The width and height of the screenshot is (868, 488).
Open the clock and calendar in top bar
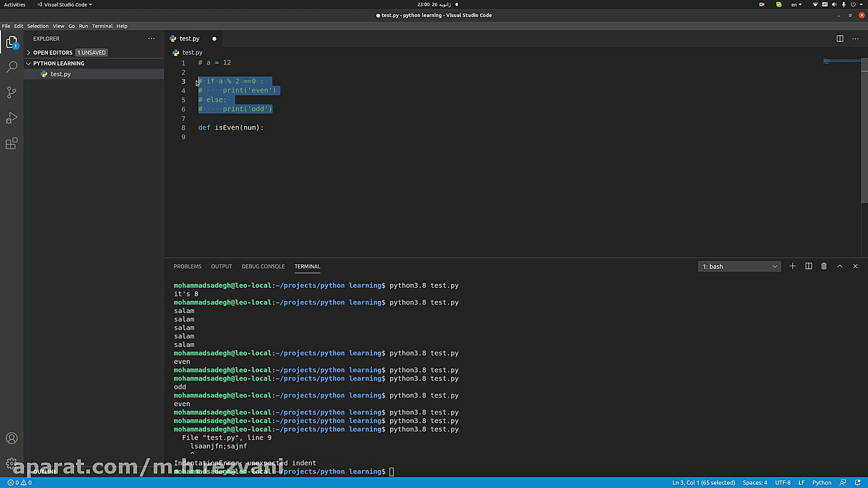click(434, 5)
